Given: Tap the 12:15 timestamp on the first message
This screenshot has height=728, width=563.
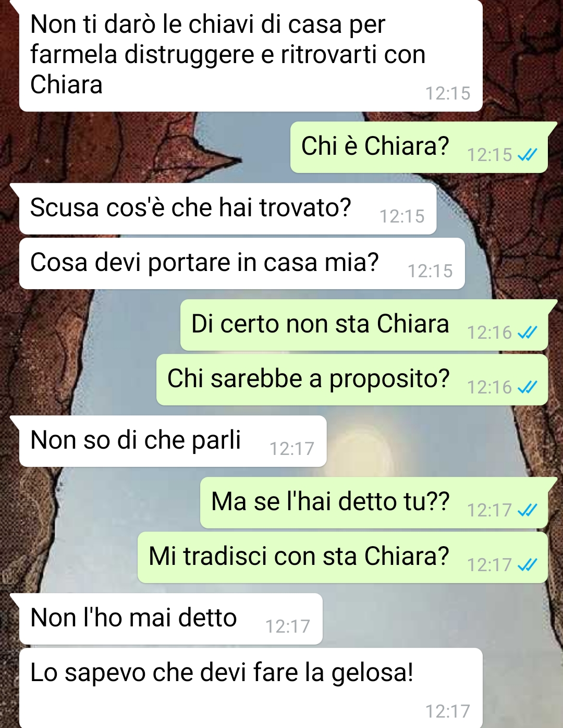Looking at the screenshot, I should [x=448, y=94].
